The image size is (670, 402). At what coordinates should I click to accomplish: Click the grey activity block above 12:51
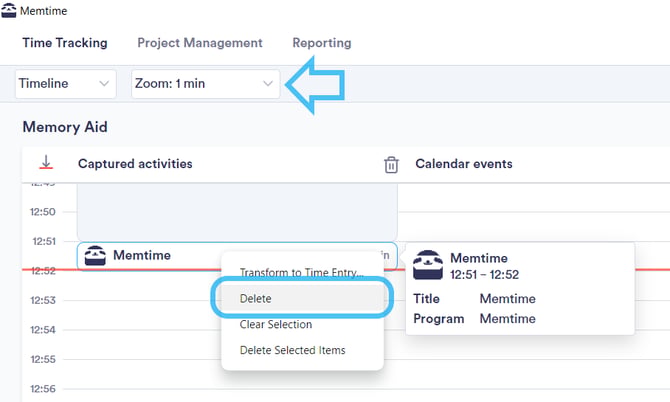[237, 212]
